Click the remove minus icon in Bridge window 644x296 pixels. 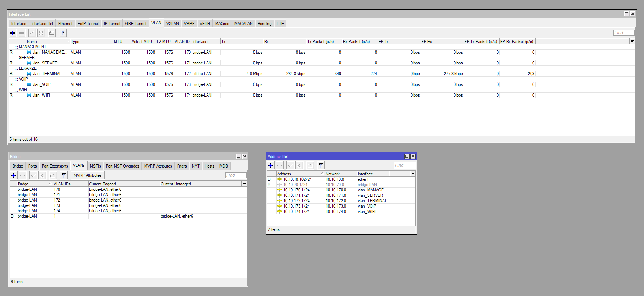[23, 175]
